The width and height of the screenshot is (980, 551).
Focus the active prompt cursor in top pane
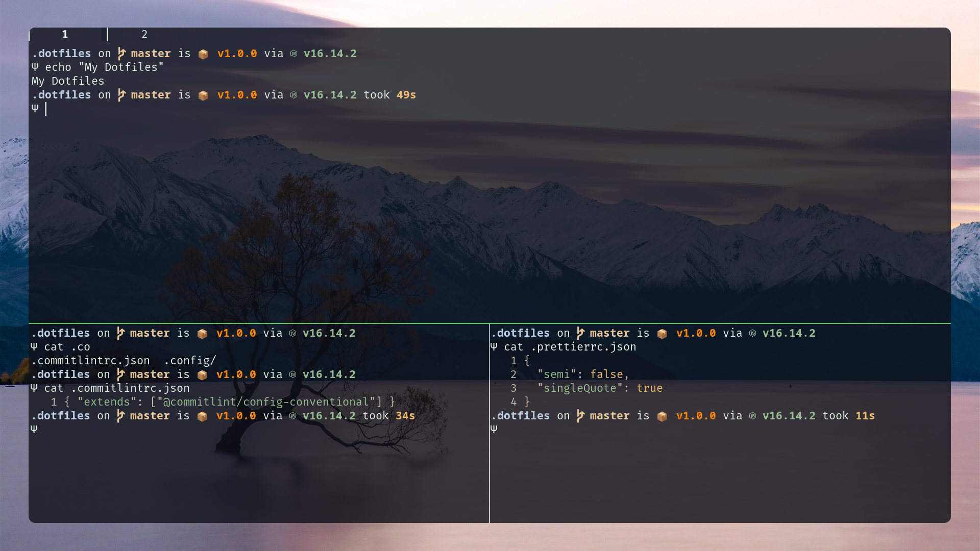click(x=45, y=109)
